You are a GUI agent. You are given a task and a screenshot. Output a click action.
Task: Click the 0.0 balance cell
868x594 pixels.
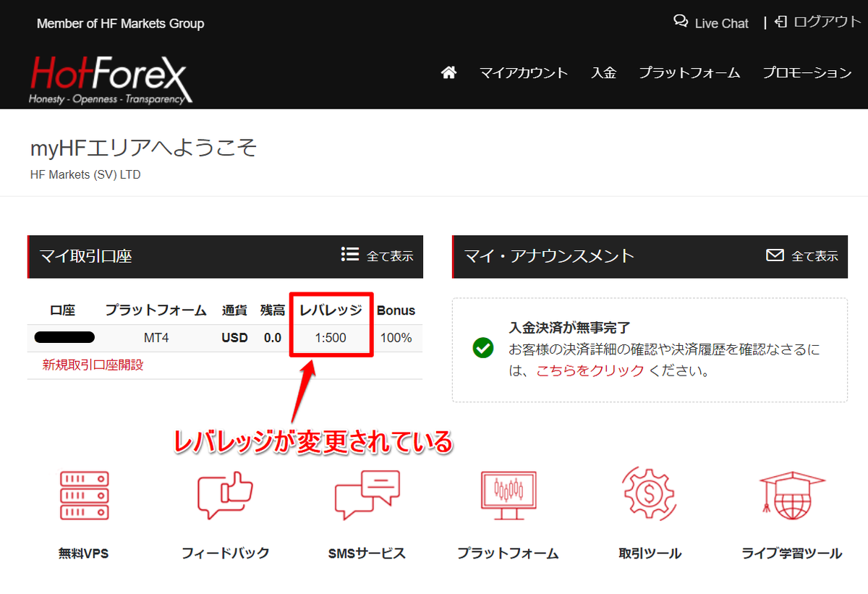pos(273,338)
